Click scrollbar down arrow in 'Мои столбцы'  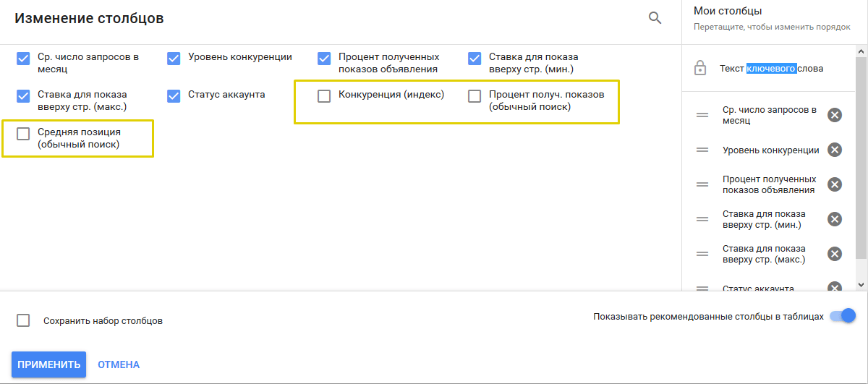pyautogui.click(x=861, y=285)
